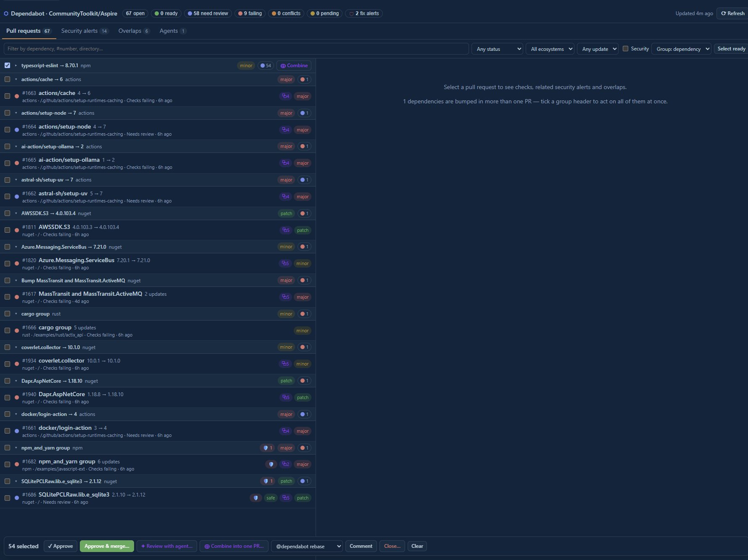Click the overlap badge on PR #1811 AWSSDK.S3

tap(286, 230)
